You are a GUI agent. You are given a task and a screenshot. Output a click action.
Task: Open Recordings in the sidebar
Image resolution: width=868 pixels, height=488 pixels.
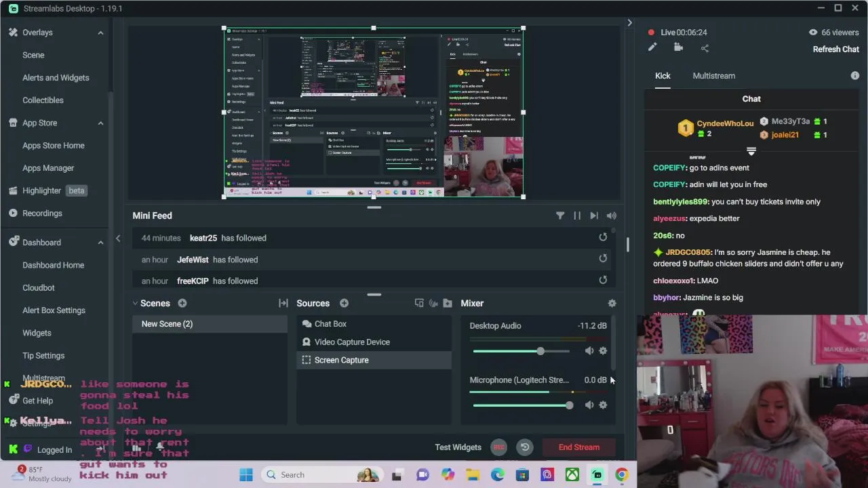pyautogui.click(x=42, y=213)
